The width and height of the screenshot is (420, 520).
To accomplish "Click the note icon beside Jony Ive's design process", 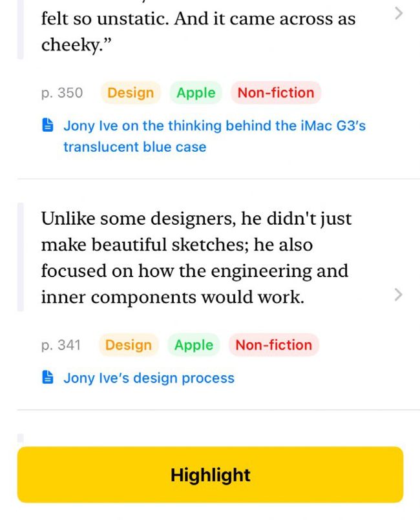I will [48, 378].
